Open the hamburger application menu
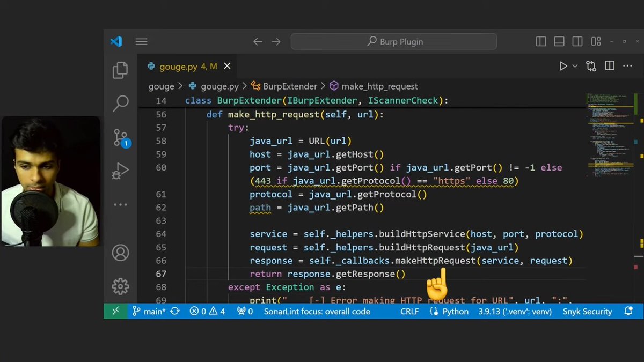The width and height of the screenshot is (644, 362). [141, 41]
